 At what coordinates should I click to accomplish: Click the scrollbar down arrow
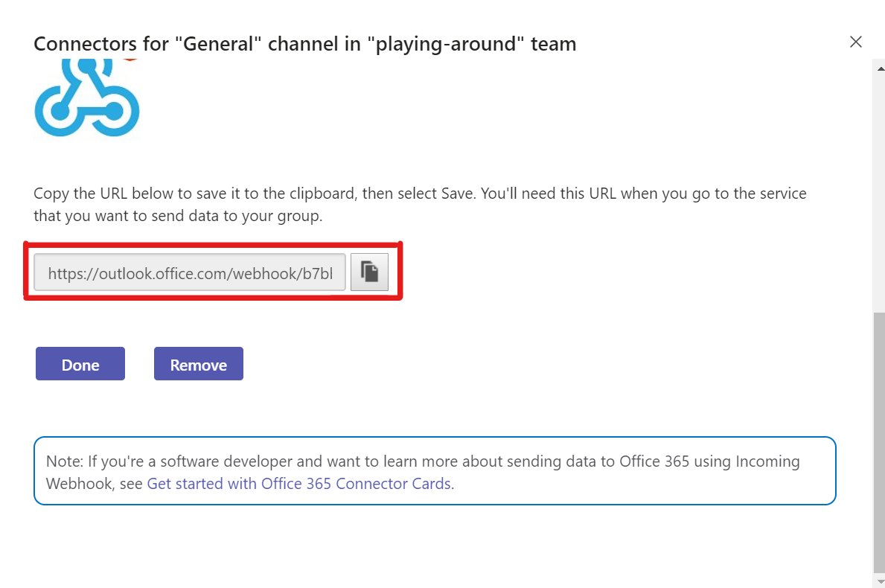[879, 580]
